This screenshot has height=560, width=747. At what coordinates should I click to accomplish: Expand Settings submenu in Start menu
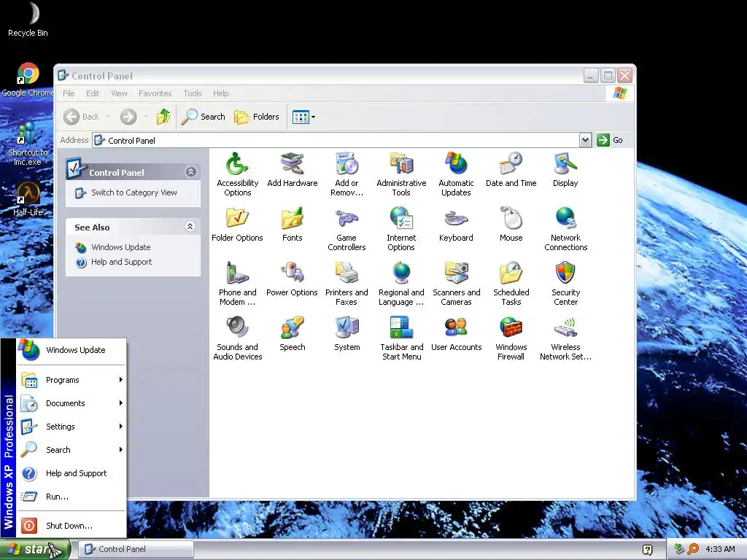pyautogui.click(x=71, y=427)
